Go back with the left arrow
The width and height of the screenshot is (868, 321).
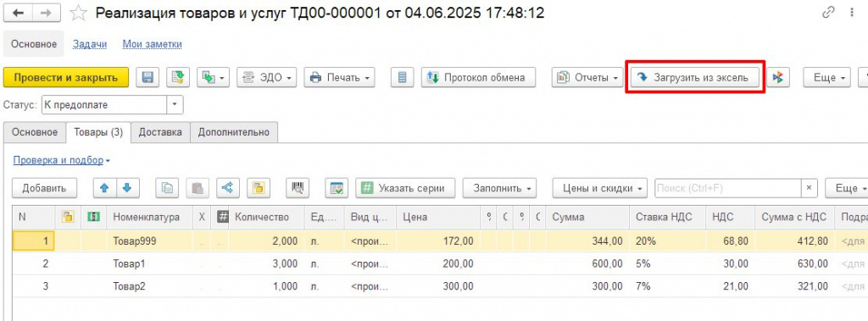pos(19,14)
